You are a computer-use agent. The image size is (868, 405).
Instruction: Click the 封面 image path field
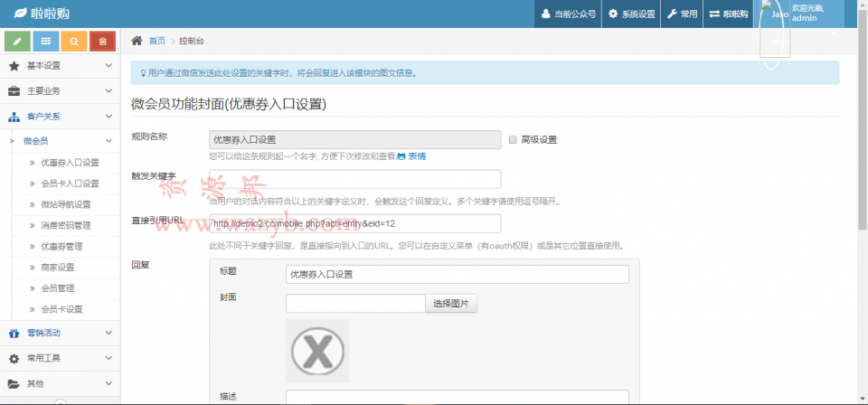(x=355, y=303)
